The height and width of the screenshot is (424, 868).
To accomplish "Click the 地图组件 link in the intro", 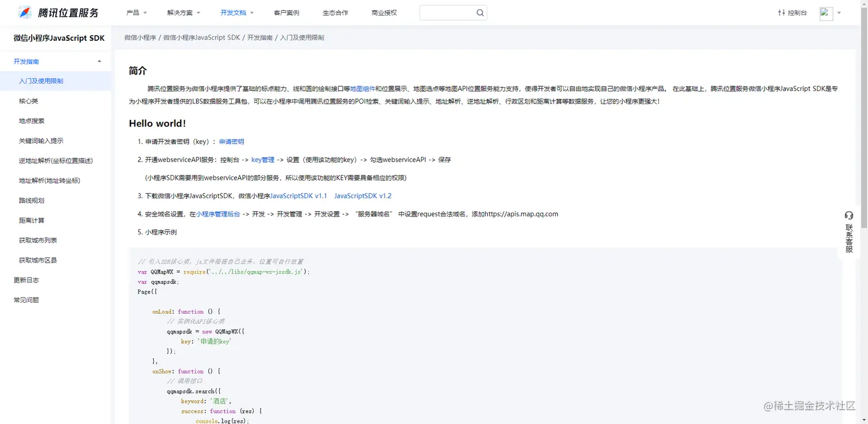I will 363,89.
